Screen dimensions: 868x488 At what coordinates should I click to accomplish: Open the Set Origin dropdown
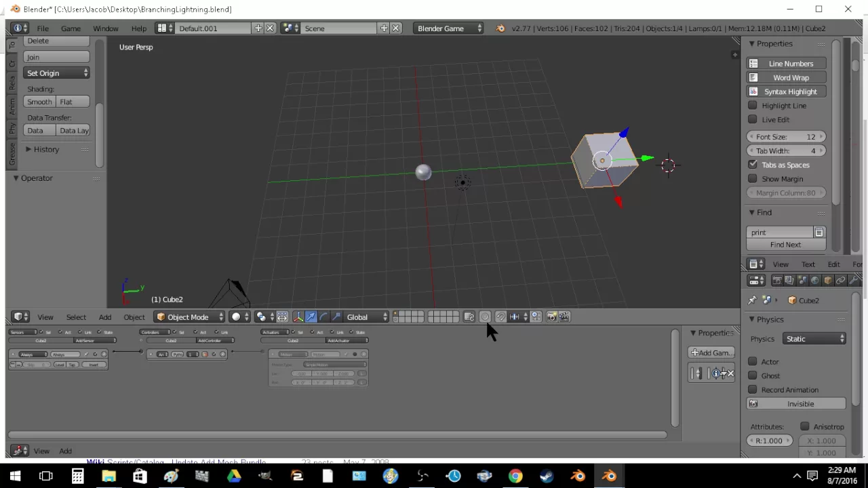[57, 73]
